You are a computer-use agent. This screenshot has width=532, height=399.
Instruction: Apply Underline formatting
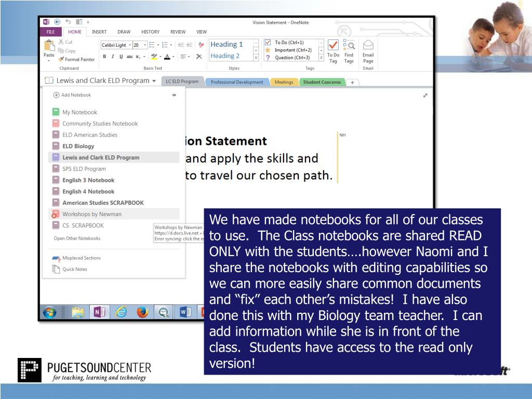pos(121,57)
